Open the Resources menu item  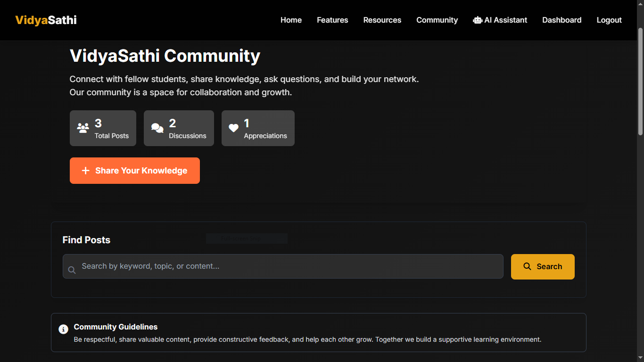382,20
